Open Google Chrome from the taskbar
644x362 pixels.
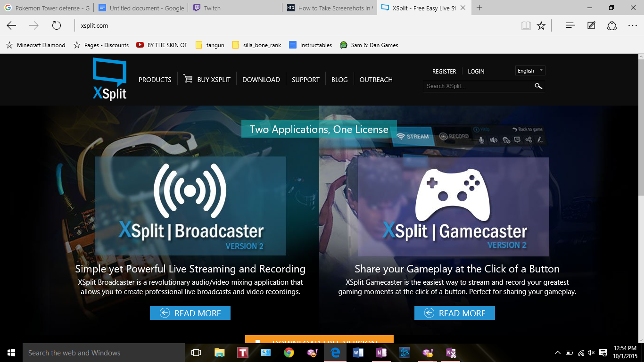point(289,352)
